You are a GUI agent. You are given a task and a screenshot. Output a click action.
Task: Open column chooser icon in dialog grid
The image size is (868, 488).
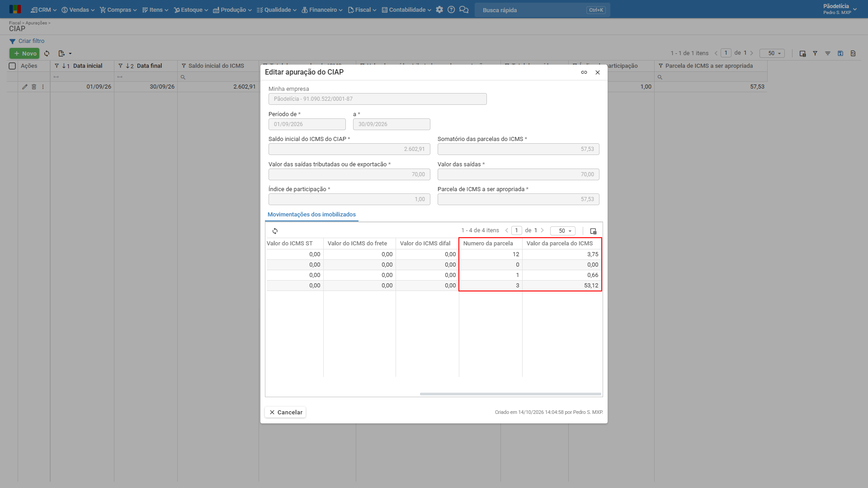pyautogui.click(x=594, y=231)
